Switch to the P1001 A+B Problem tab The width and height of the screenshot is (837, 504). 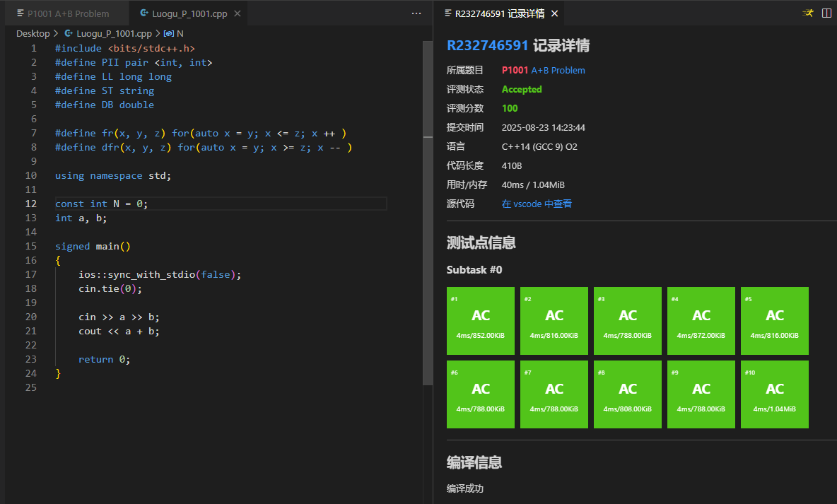point(67,13)
